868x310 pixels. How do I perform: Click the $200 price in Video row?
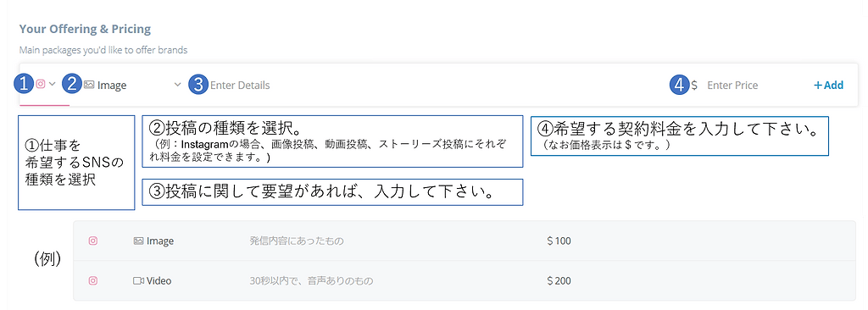(x=559, y=281)
